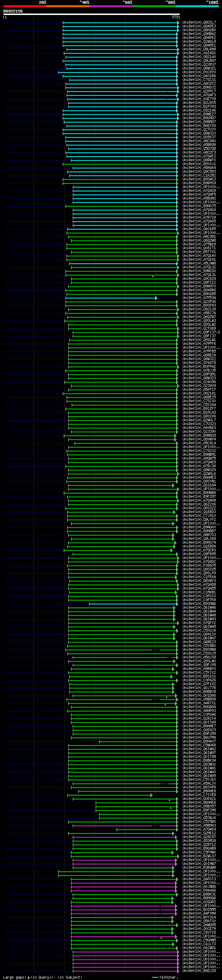Select the UniRef100_Q2HE12 label
Image resolution: width=222 pixels, height=980 pixels.
click(199, 833)
